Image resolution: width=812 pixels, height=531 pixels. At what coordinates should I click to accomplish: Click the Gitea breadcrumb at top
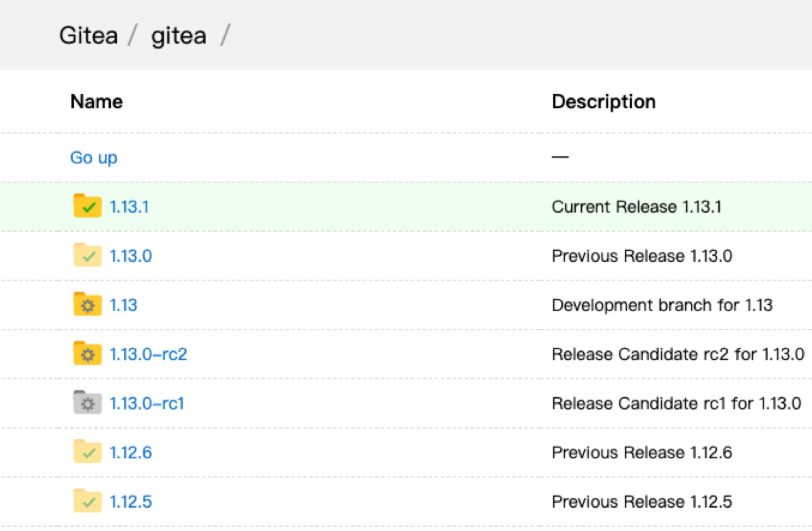click(89, 35)
